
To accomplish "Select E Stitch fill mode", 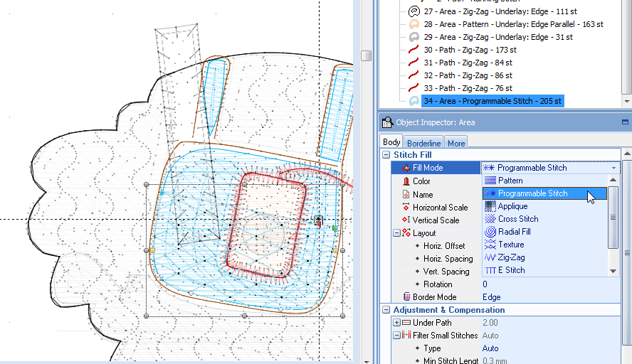I will [x=511, y=270].
